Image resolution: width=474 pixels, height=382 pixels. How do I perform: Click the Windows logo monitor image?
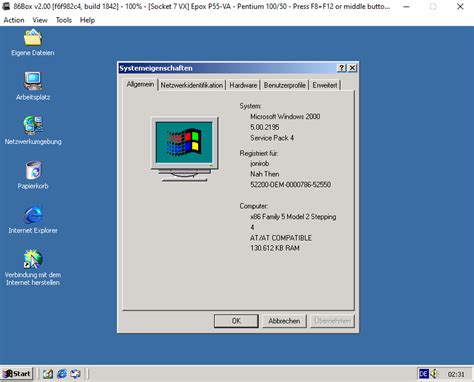(x=184, y=149)
